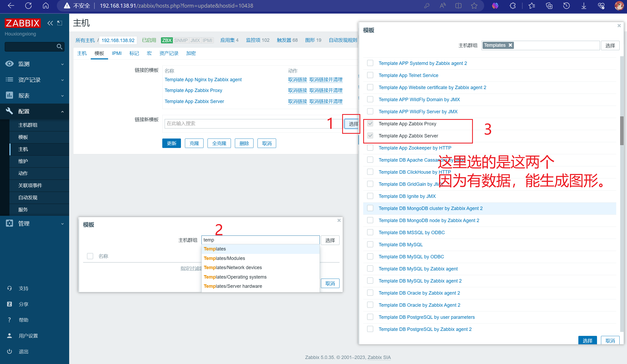This screenshot has width=627, height=364.
Task: Check Template App Telnet Service checkbox
Action: (370, 75)
